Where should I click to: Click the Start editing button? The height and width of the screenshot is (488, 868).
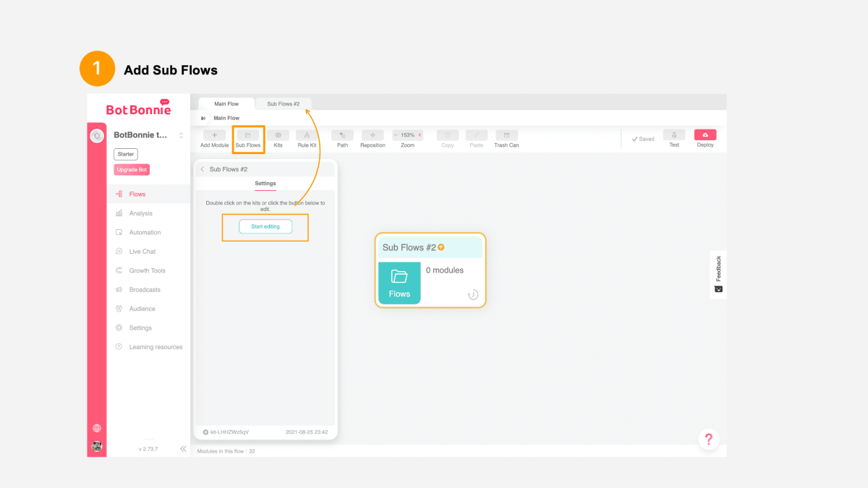click(265, 226)
